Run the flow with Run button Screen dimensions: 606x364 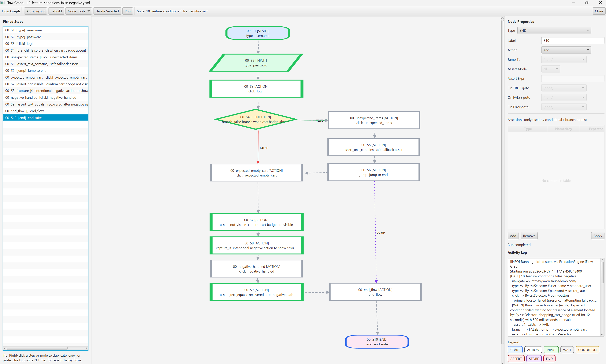coord(128,11)
